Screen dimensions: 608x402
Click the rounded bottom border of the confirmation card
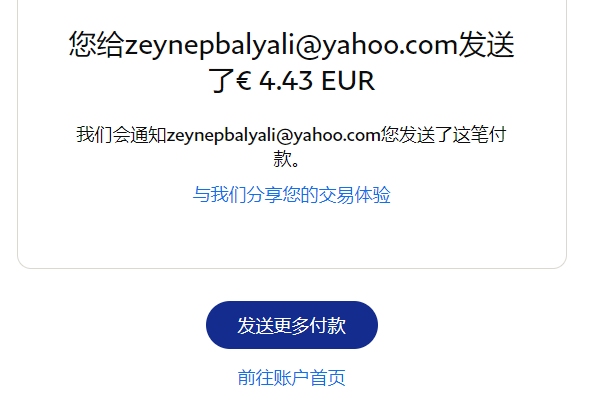(292, 268)
